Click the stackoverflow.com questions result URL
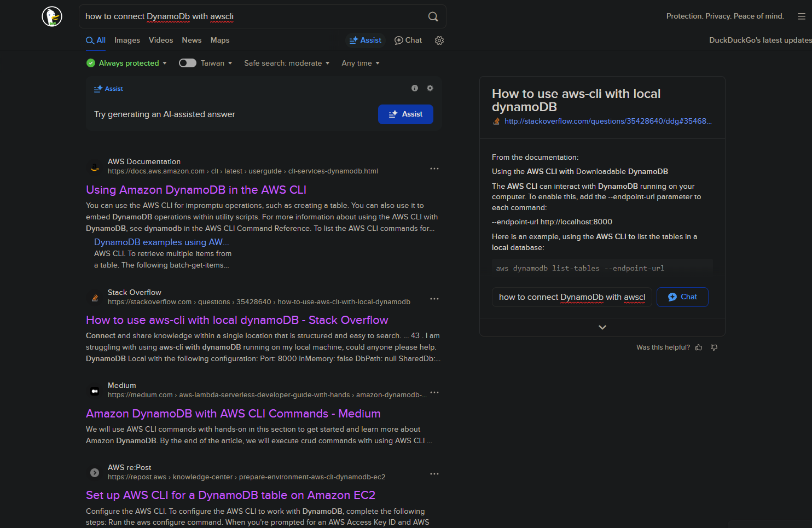The image size is (812, 528). pyautogui.click(x=259, y=302)
